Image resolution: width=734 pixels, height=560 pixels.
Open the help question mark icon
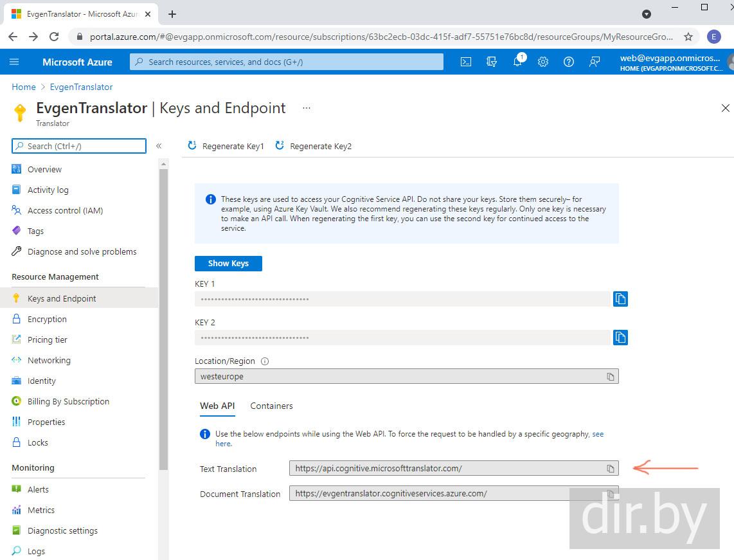coord(569,62)
